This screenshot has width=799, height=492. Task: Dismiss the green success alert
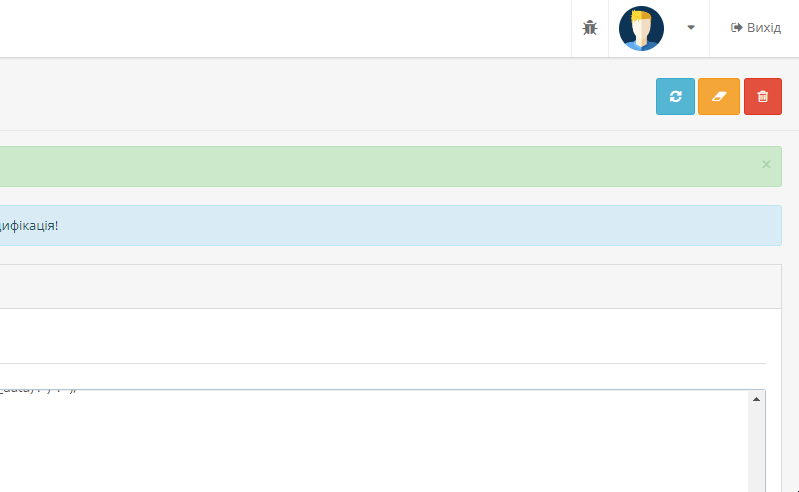pyautogui.click(x=766, y=165)
